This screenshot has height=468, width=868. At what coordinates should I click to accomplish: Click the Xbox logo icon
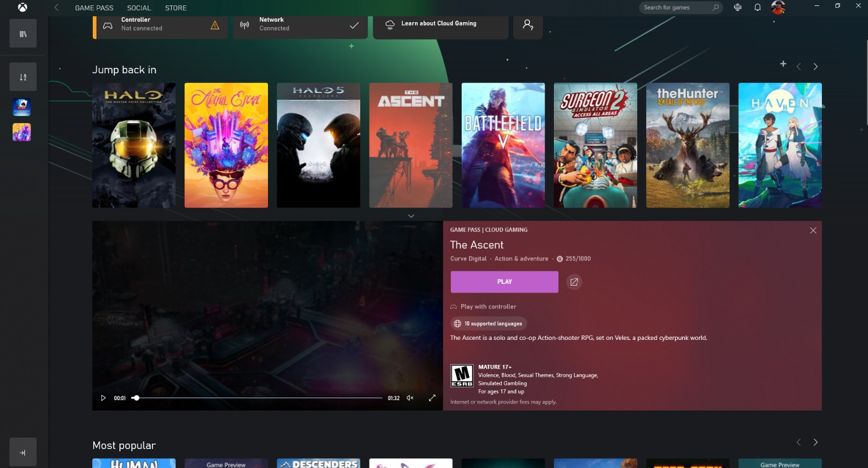coord(22,8)
